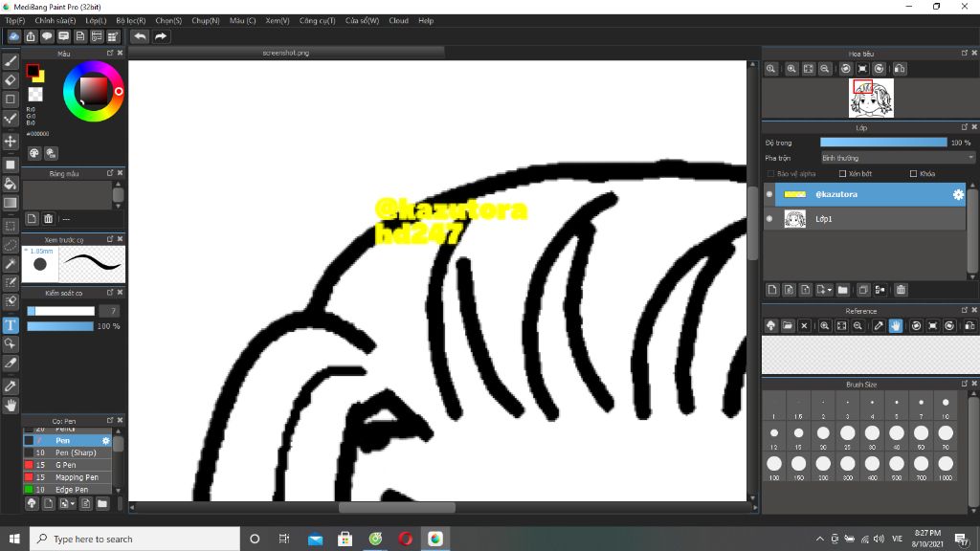This screenshot has height=551, width=980.
Task: Select the Mapping Pen brush
Action: pos(68,477)
